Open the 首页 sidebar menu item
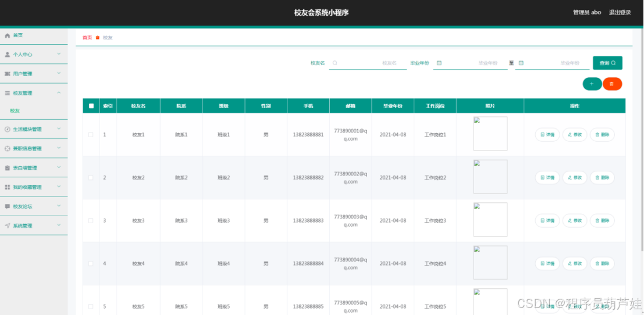This screenshot has width=644, height=315. point(34,35)
